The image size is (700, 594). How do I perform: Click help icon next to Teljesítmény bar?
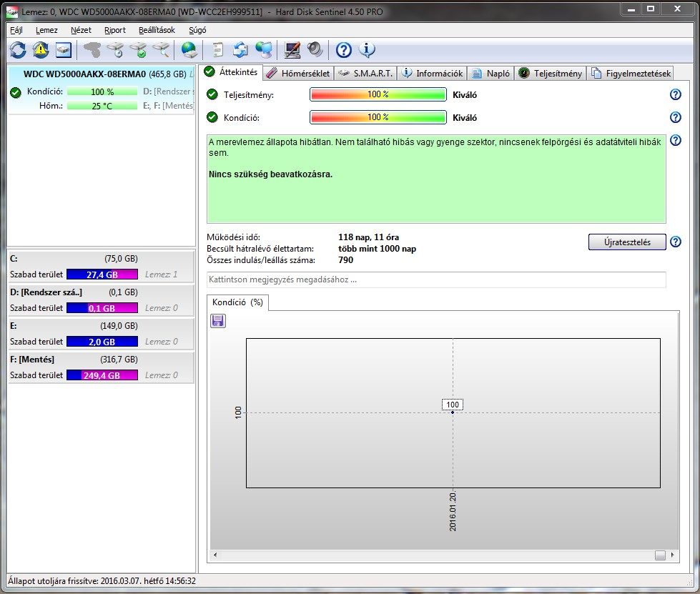(x=676, y=94)
